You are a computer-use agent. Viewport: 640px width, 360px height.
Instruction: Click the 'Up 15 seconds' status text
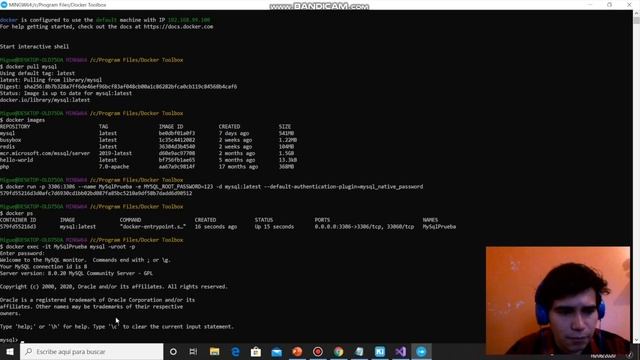click(274, 227)
